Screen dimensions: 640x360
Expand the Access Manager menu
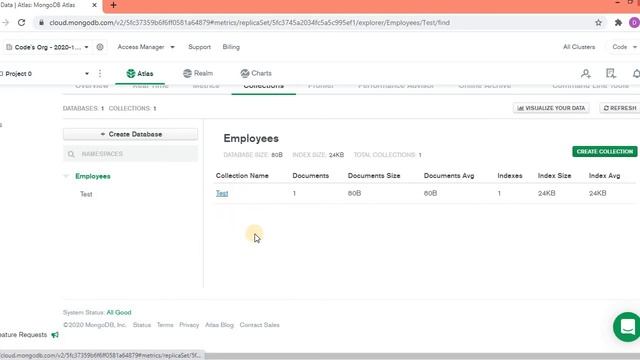[x=146, y=47]
